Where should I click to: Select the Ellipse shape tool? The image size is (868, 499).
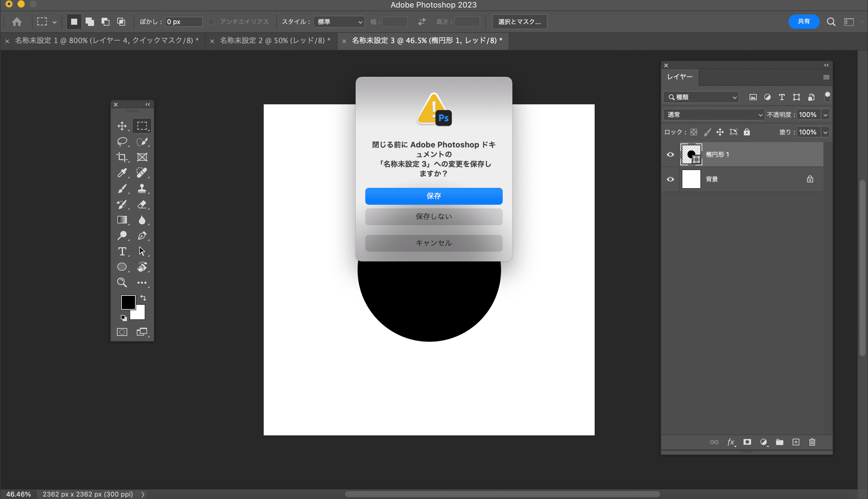(122, 267)
